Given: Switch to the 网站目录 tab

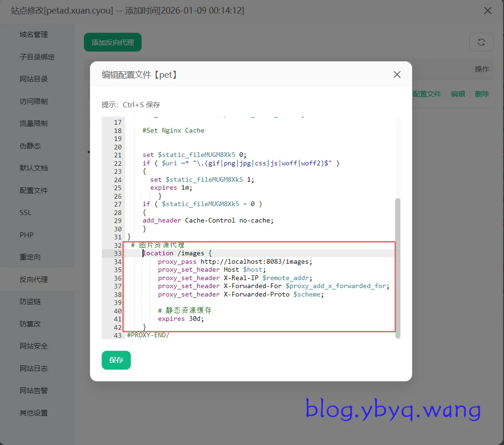Looking at the screenshot, I should pos(34,79).
